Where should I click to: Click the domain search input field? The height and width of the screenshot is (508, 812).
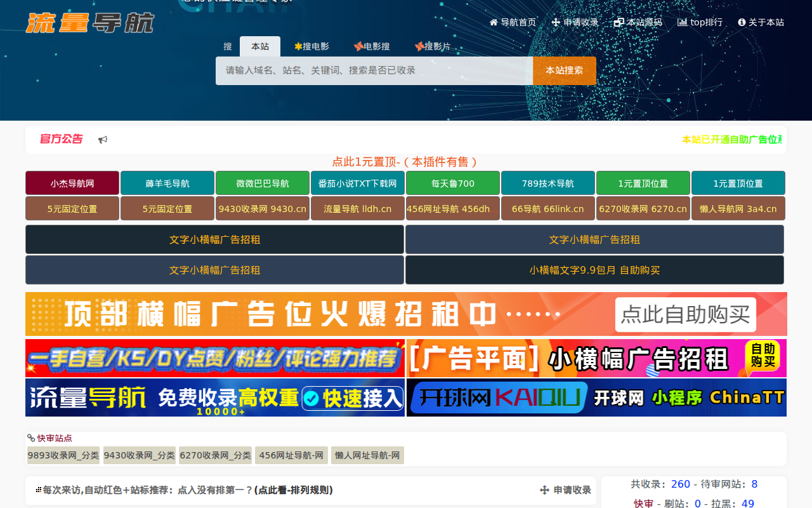[x=374, y=70]
